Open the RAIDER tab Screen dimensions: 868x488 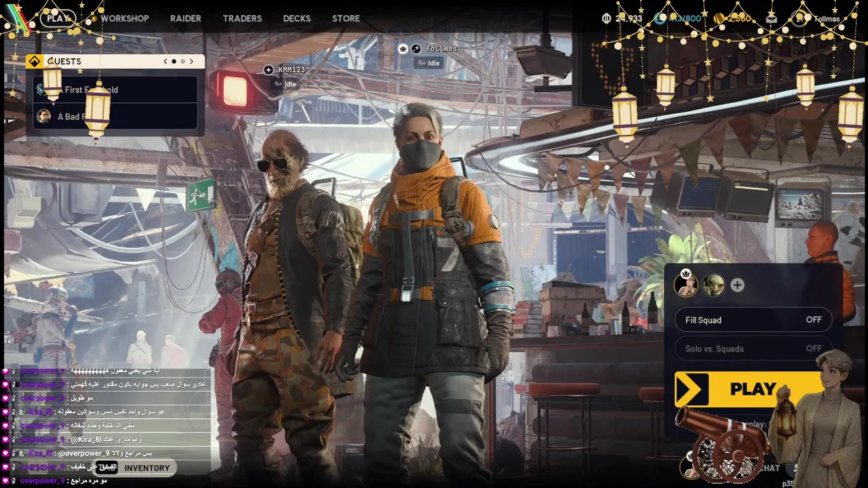click(x=186, y=18)
